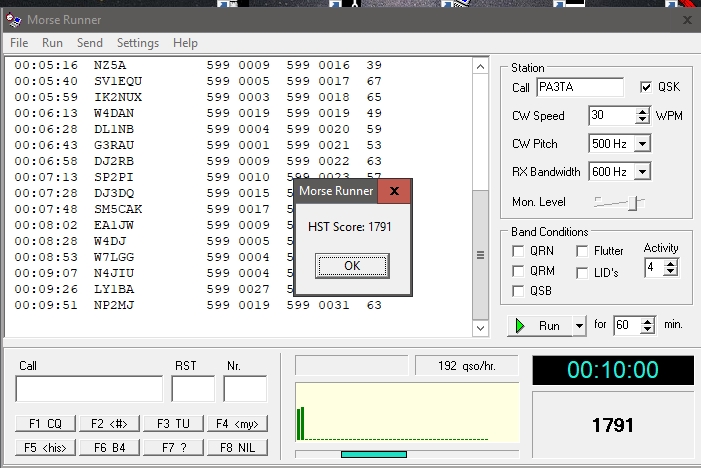
Task: Click the log entry NP2MJ
Action: [198, 305]
